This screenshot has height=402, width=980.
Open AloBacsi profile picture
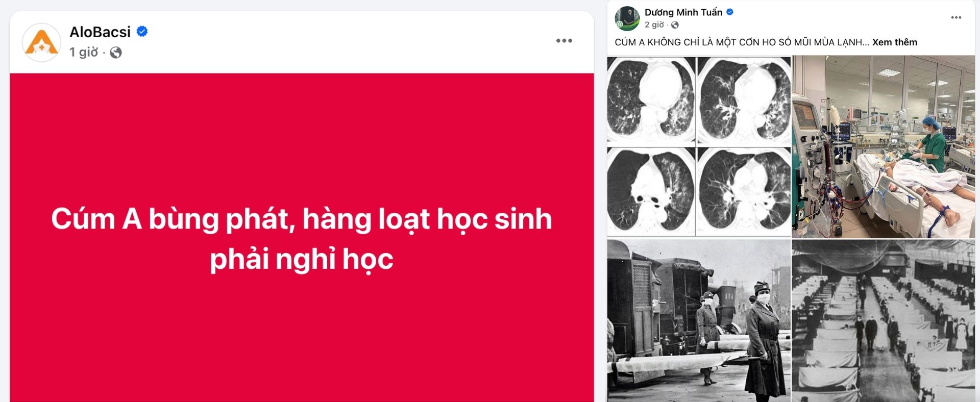tap(42, 42)
